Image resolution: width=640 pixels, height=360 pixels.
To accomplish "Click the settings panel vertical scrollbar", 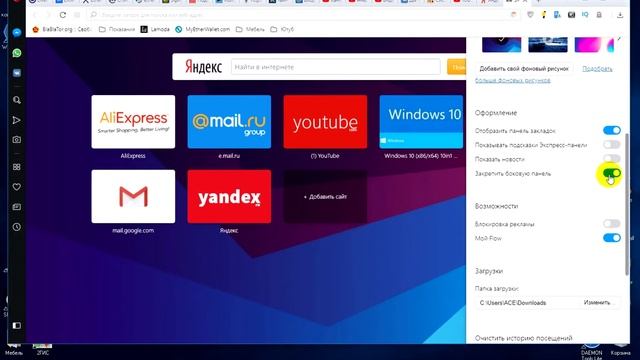I will click(627, 204).
